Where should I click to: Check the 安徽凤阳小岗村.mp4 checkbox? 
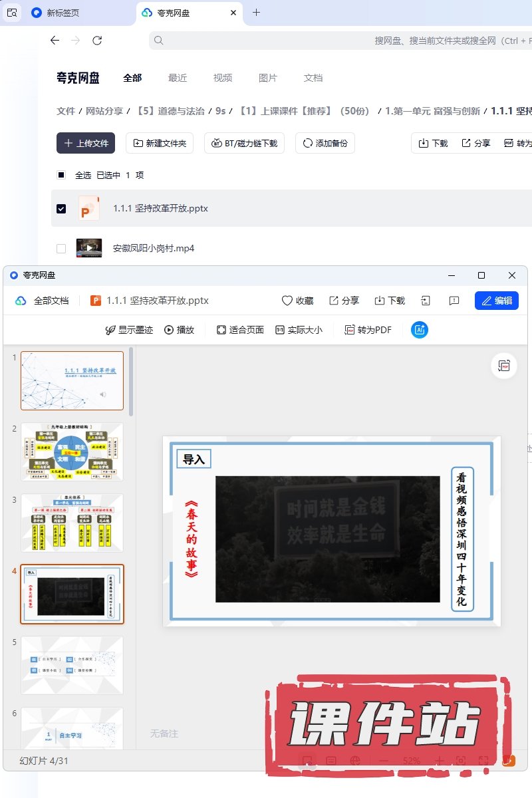coord(61,249)
